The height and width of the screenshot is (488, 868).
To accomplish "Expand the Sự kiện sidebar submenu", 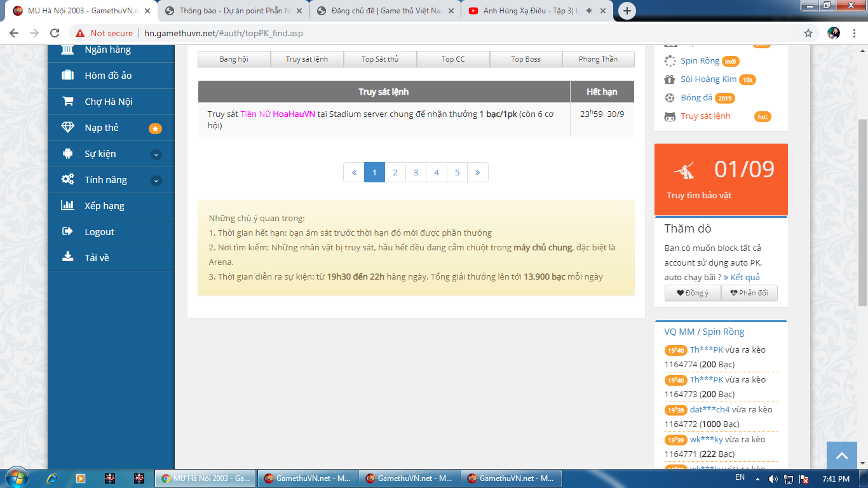I will pyautogui.click(x=156, y=154).
